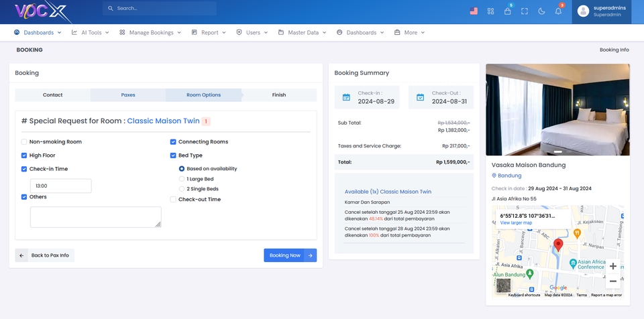
Task: Click Back to Pax Info button
Action: tap(45, 255)
